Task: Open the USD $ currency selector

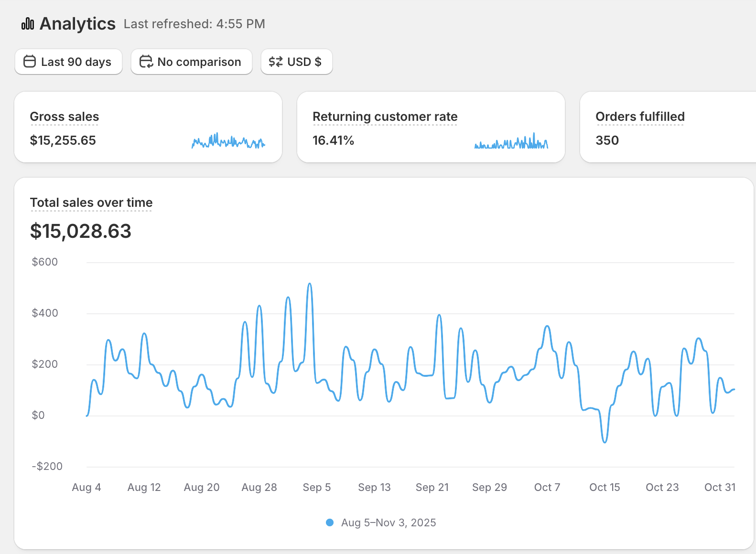Action: pyautogui.click(x=296, y=62)
